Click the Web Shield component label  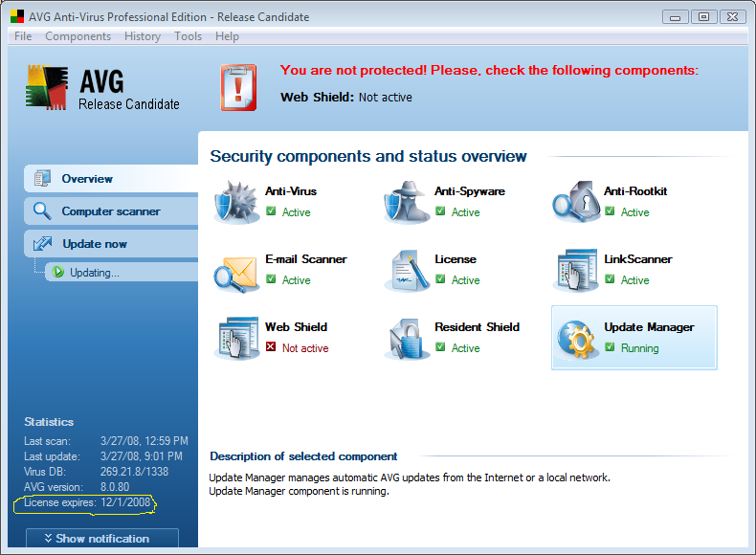[x=296, y=327]
